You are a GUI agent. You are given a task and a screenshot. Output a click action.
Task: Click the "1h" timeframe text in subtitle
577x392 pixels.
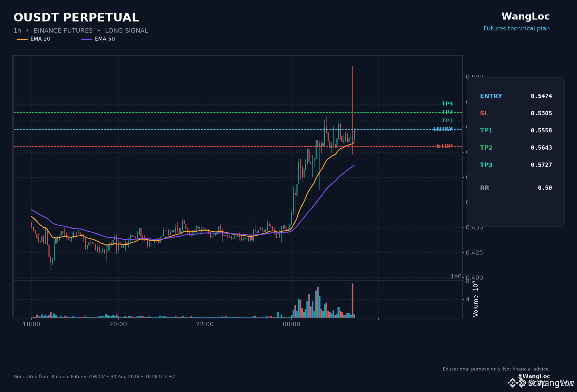[17, 31]
